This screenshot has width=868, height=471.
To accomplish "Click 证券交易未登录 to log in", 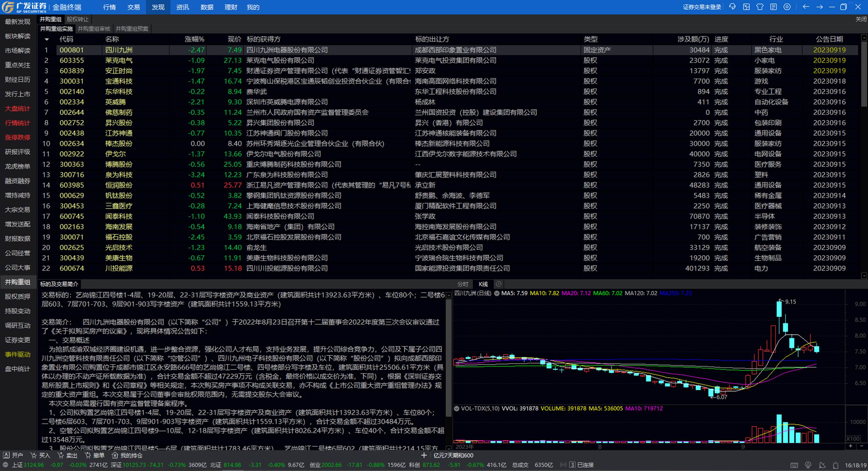I will pos(702,7).
